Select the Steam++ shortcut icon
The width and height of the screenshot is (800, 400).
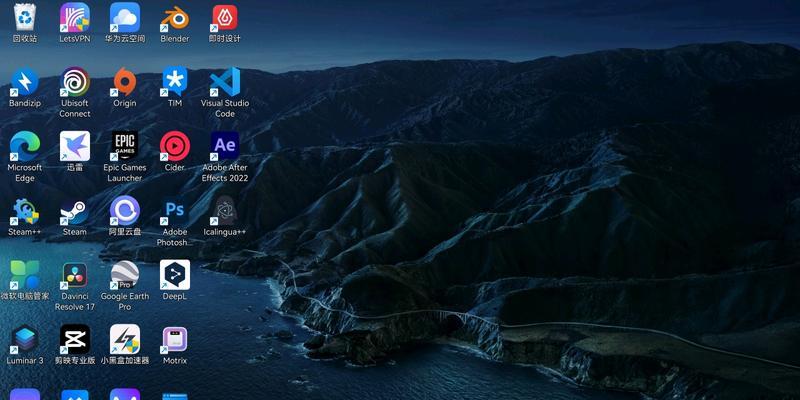click(24, 211)
